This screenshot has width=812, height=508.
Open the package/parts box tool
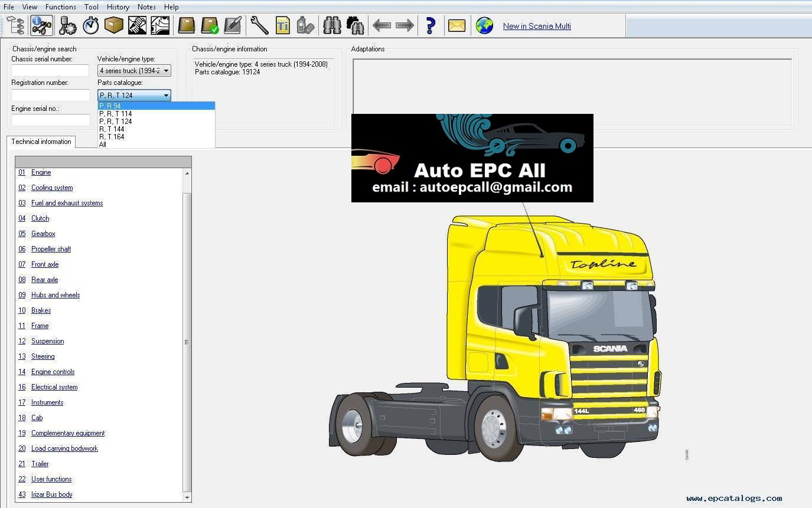click(x=113, y=25)
